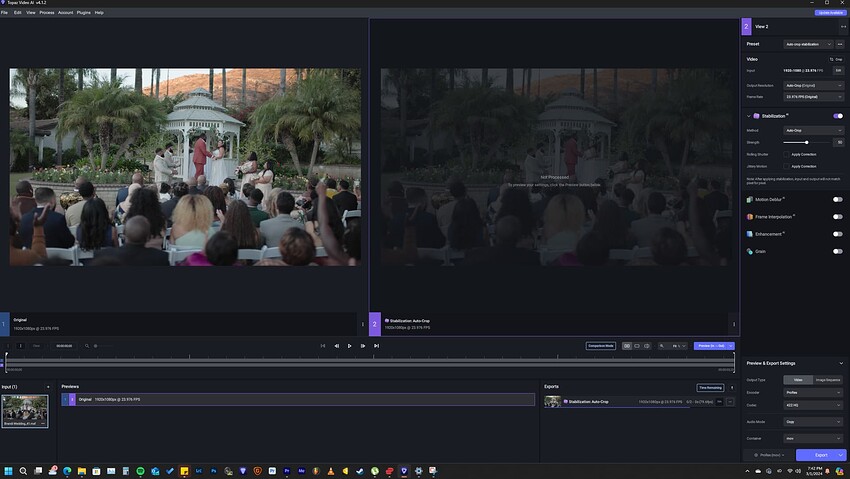Check Rolling Shutter Apply Correction box
The width and height of the screenshot is (850, 479).
pyautogui.click(x=786, y=154)
